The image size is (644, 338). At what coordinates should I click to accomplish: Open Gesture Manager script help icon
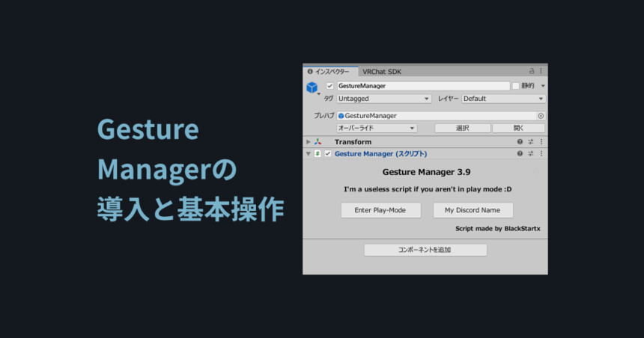520,153
